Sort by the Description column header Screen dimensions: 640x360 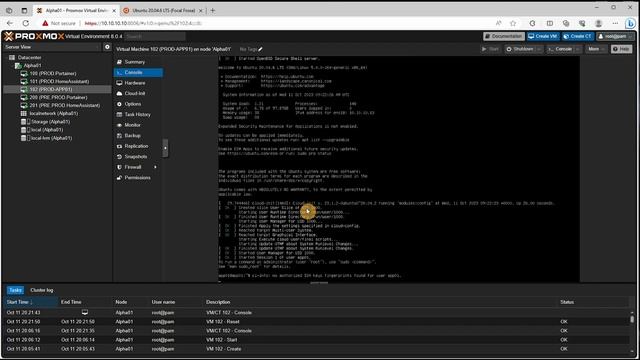pos(380,302)
